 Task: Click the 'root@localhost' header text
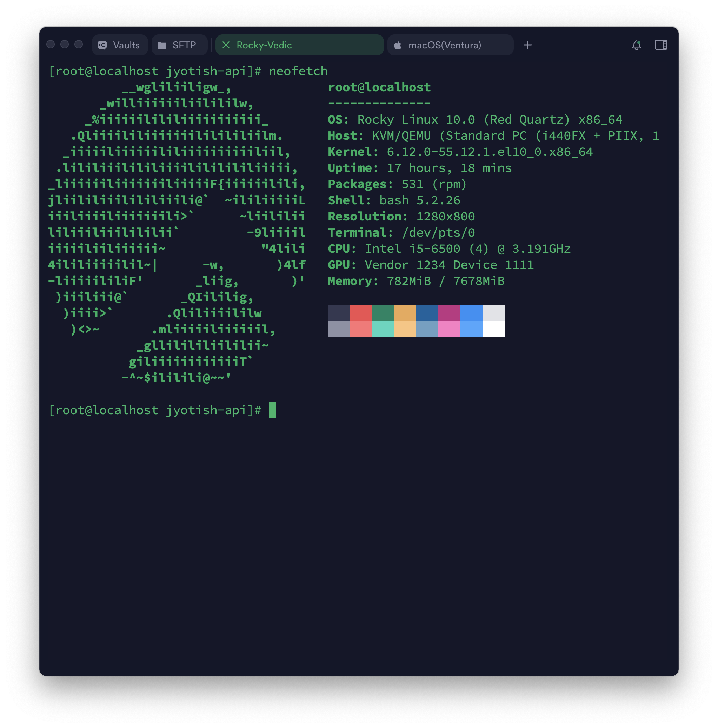379,87
